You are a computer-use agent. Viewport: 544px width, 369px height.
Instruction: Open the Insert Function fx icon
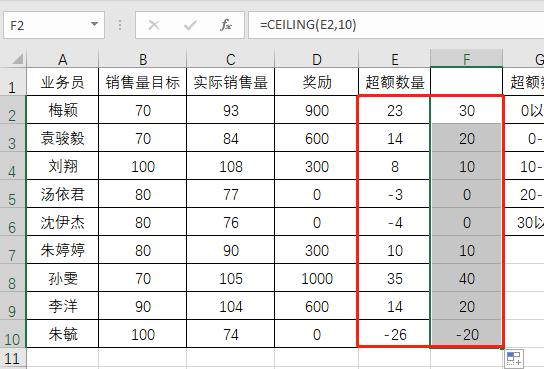click(x=226, y=25)
